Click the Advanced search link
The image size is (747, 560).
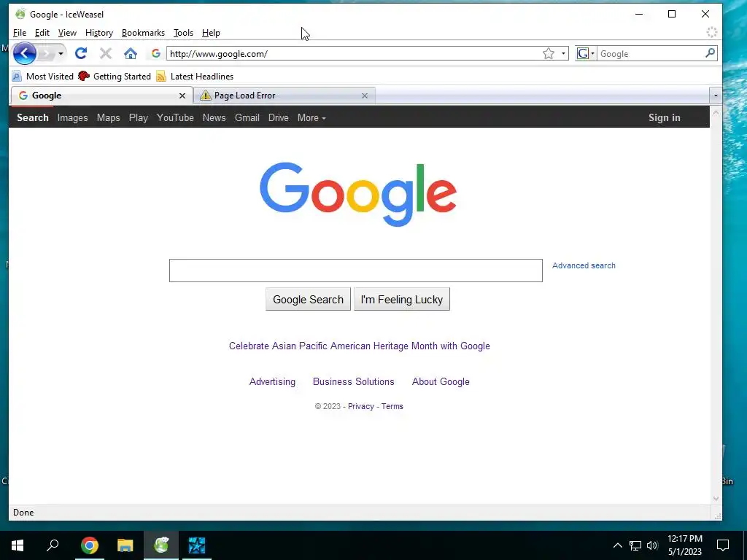[584, 265]
